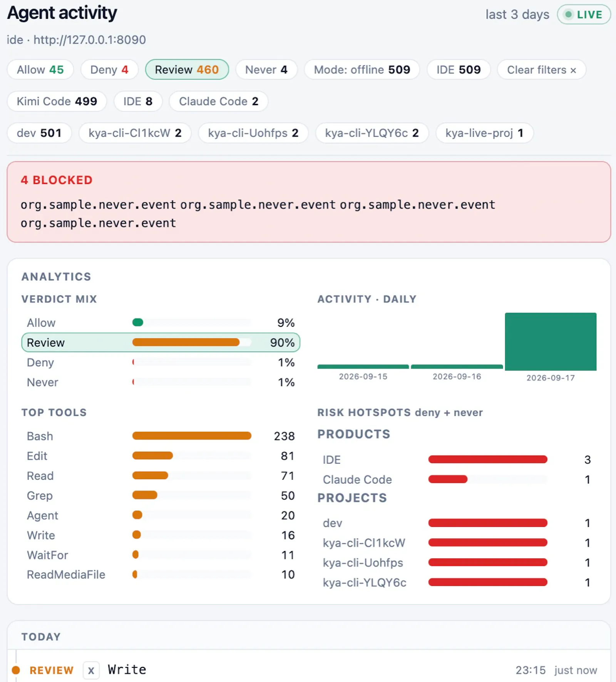616x682 pixels.
Task: Click the Bash 238 orange usage bar
Action: click(192, 436)
